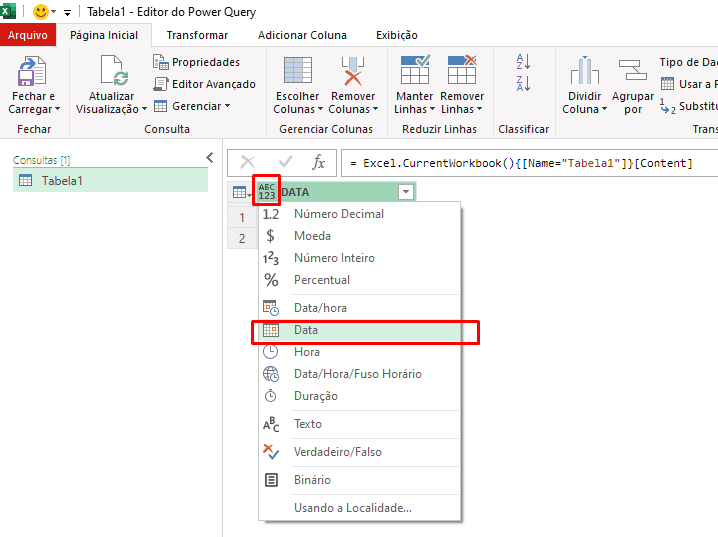Open the table corner menu icon
718x537 pixels.
[241, 192]
